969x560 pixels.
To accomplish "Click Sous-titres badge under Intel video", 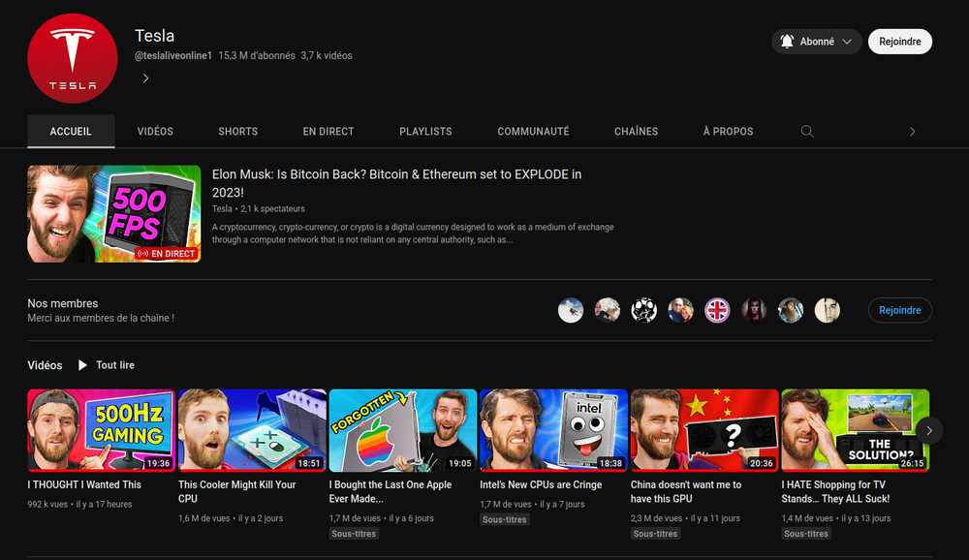I will coord(504,519).
